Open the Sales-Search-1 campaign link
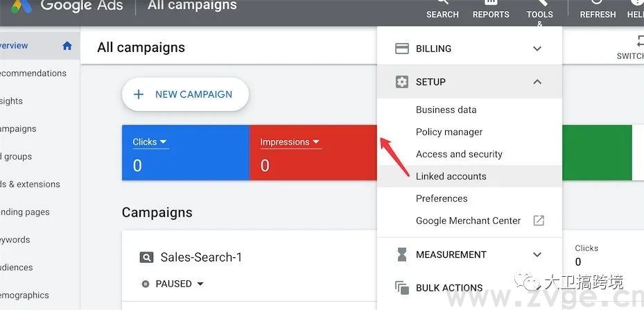644x310 pixels. coord(201,257)
